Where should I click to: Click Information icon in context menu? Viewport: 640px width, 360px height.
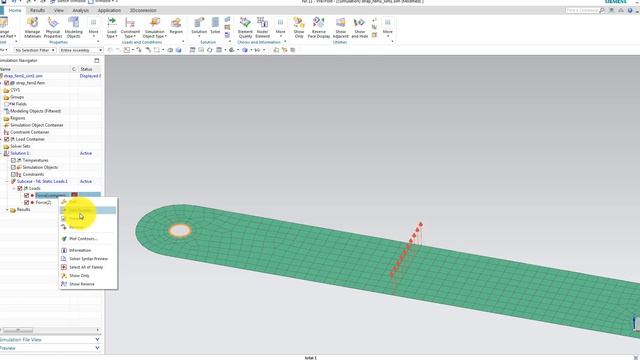64,250
